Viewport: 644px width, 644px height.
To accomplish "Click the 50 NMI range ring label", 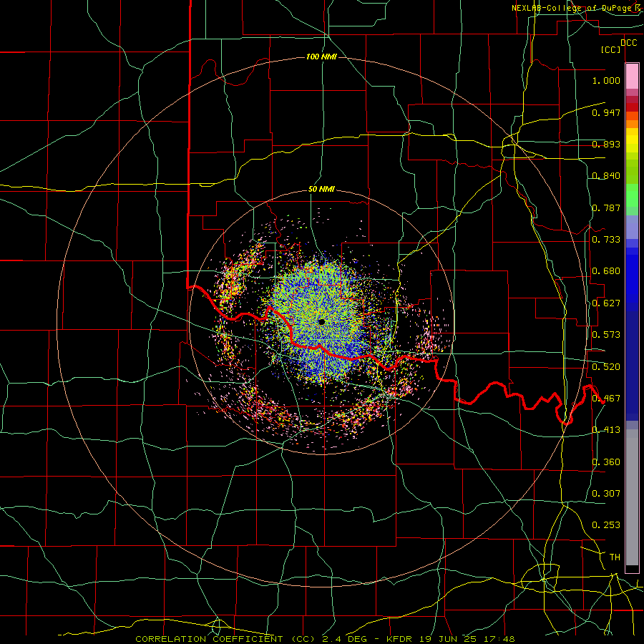I will (x=321, y=190).
